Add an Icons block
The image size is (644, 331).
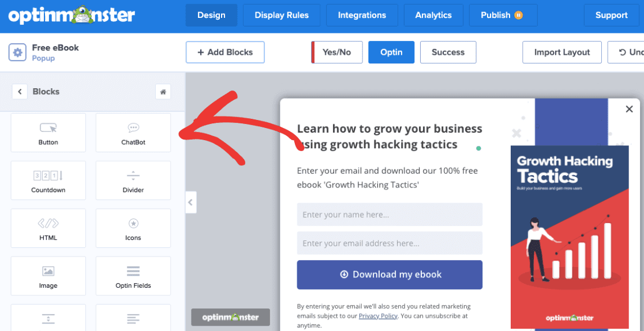coord(133,228)
